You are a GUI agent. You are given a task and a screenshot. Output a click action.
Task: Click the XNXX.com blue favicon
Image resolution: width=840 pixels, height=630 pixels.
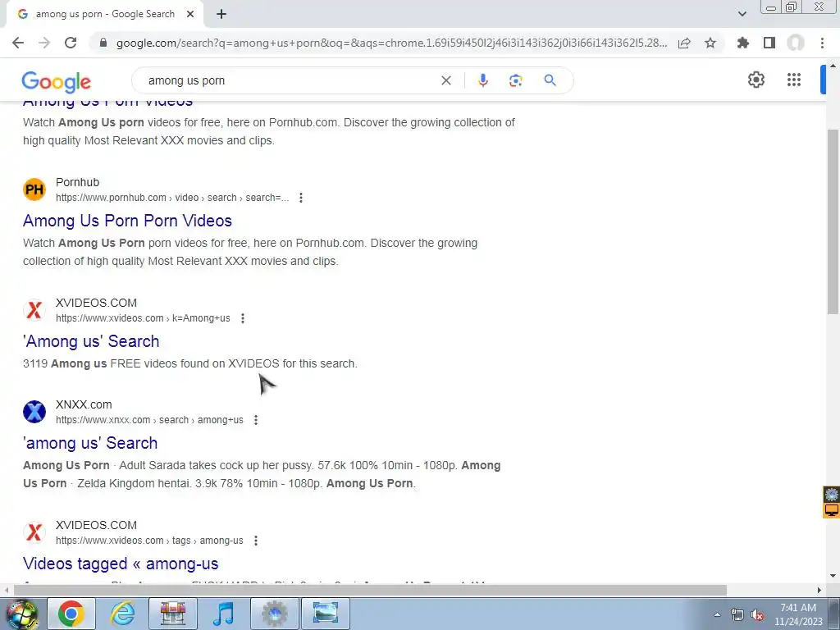34,412
